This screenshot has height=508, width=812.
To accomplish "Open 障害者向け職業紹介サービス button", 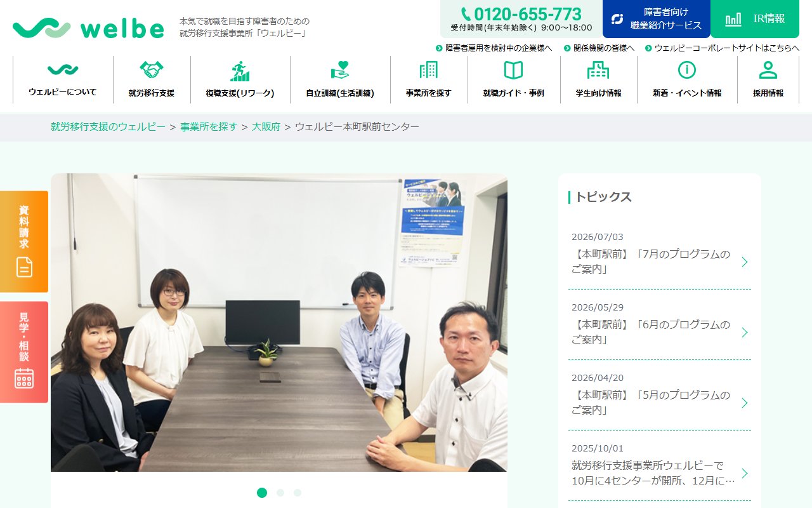I will 657,19.
